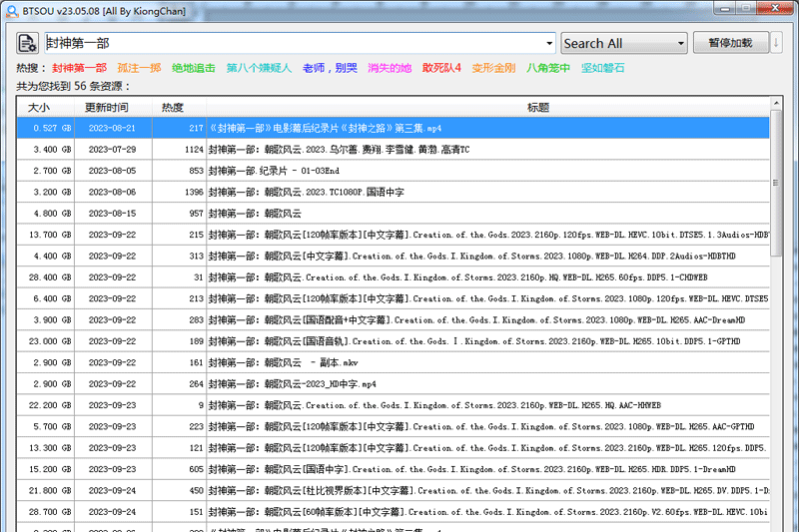Click hot search link 八角笼中
Image resolution: width=799 pixels, height=532 pixels.
548,68
